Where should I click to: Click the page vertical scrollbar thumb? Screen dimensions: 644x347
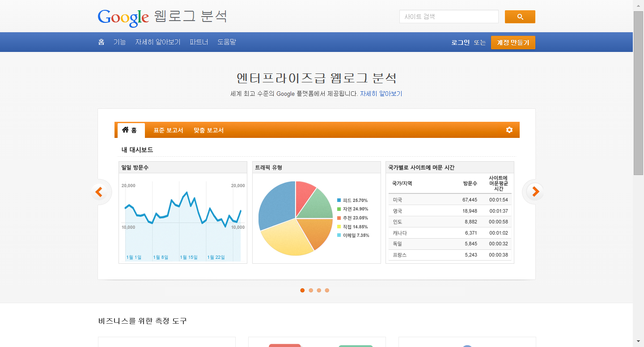click(x=638, y=93)
